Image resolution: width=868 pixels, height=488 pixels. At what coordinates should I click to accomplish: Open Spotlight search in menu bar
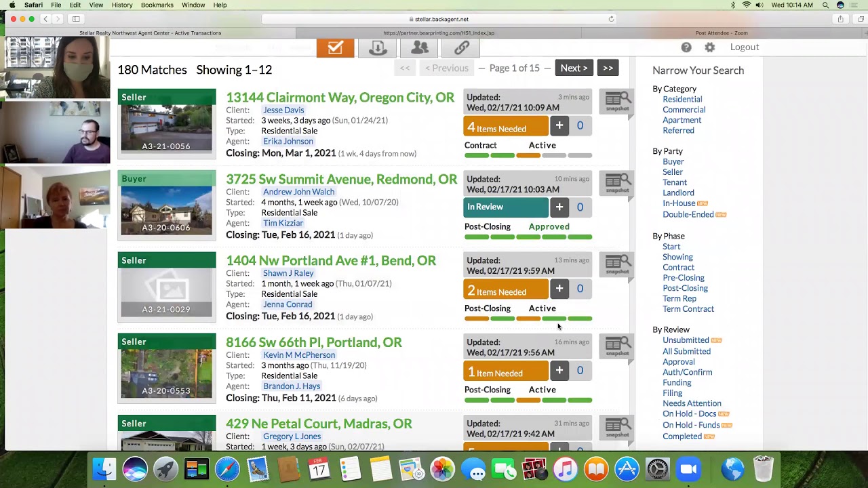(825, 5)
